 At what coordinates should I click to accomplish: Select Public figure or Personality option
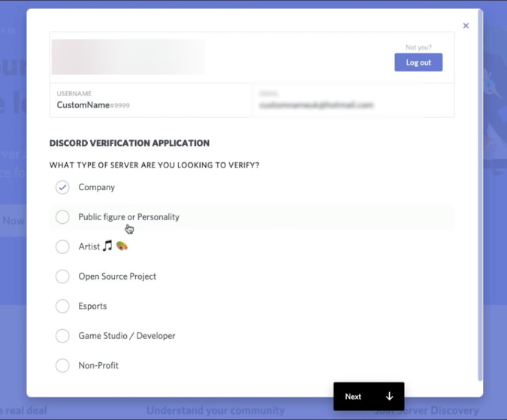point(62,217)
